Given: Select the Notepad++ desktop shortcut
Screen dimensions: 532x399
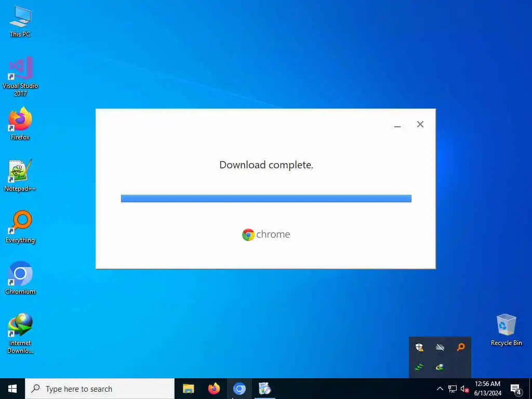Looking at the screenshot, I should 20,176.
